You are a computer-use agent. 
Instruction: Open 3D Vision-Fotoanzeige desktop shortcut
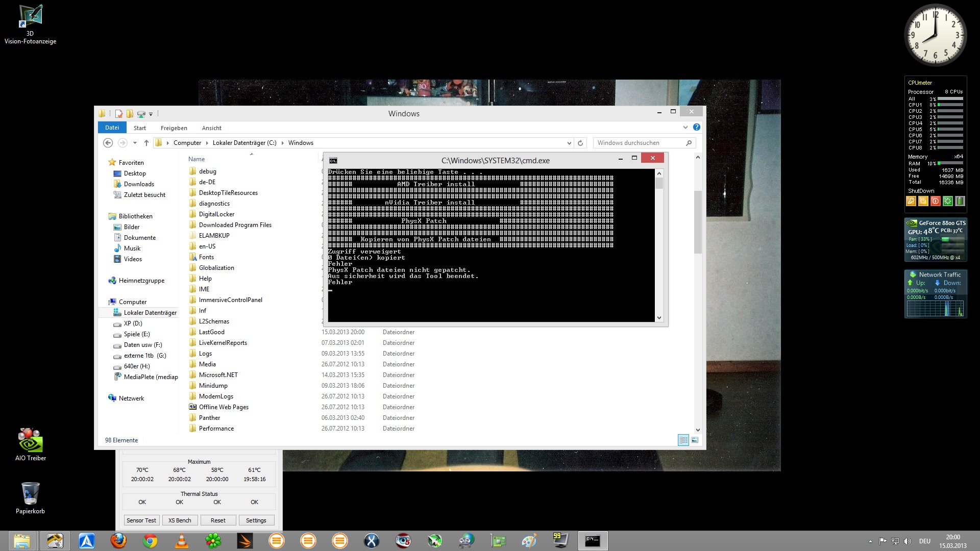pos(31,24)
